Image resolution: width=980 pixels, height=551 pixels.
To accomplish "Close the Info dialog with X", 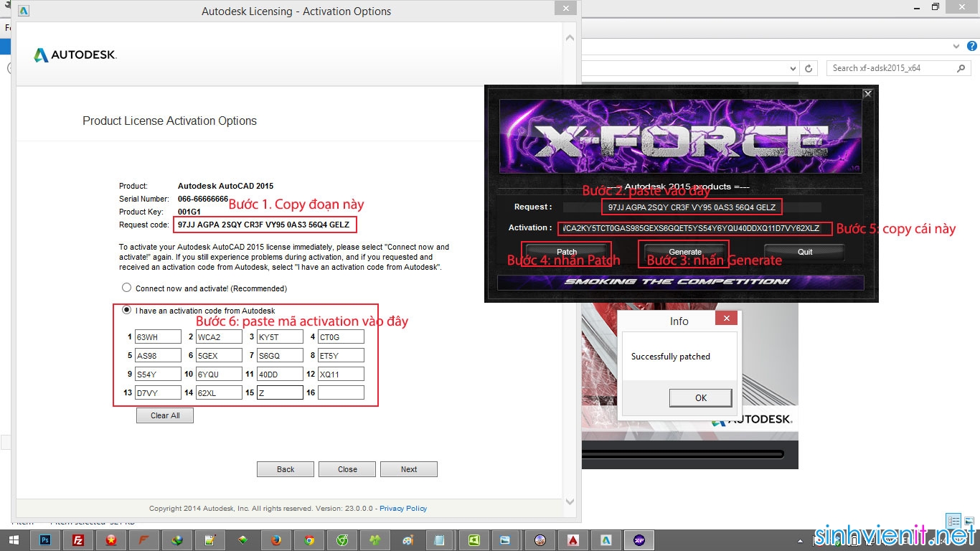I will pos(726,318).
